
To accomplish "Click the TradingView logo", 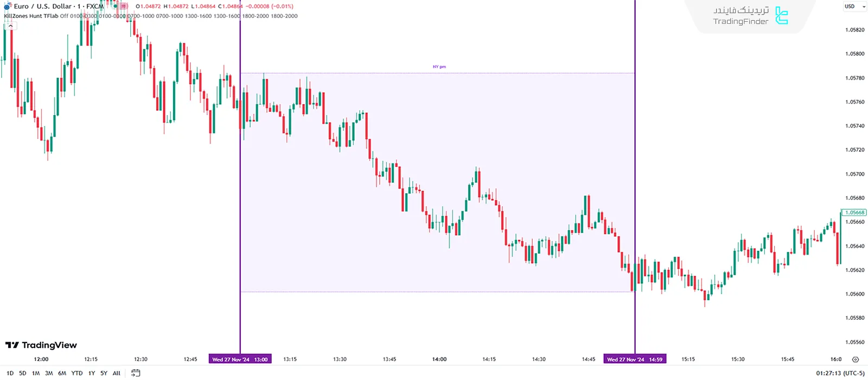I will coord(41,345).
